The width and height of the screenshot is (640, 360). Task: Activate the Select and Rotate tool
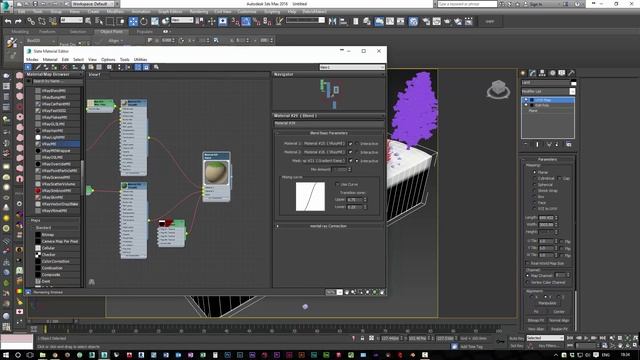pos(144,21)
